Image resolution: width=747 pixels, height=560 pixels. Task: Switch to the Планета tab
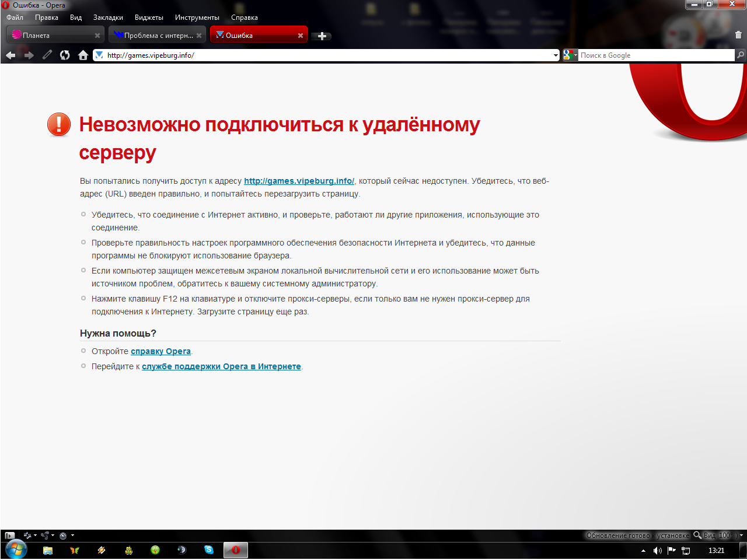pyautogui.click(x=55, y=35)
